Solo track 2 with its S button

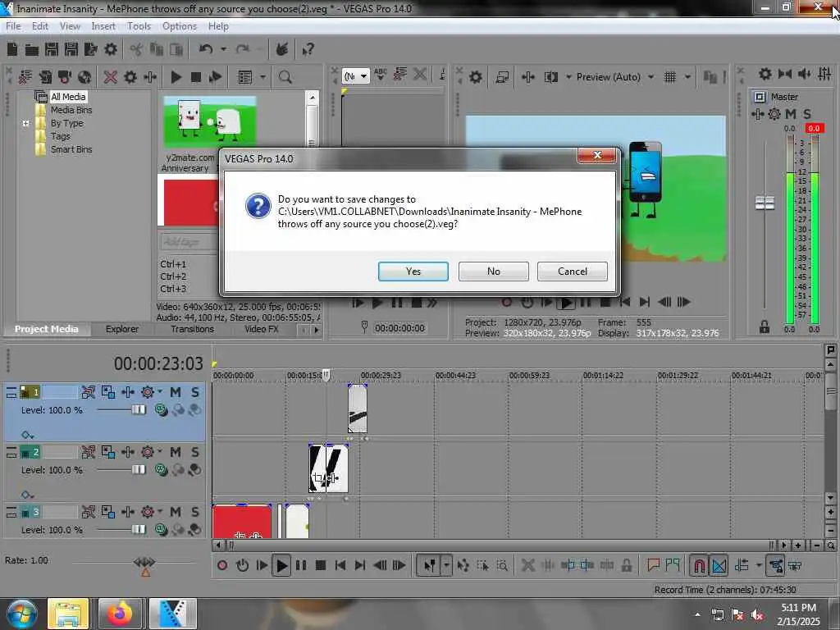tap(195, 452)
